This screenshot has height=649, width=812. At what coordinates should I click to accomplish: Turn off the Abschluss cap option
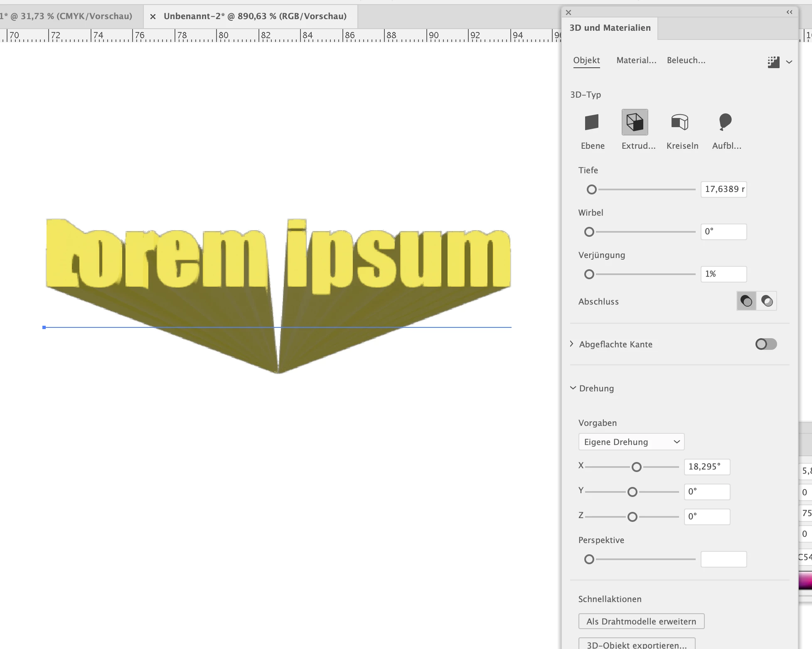767,301
